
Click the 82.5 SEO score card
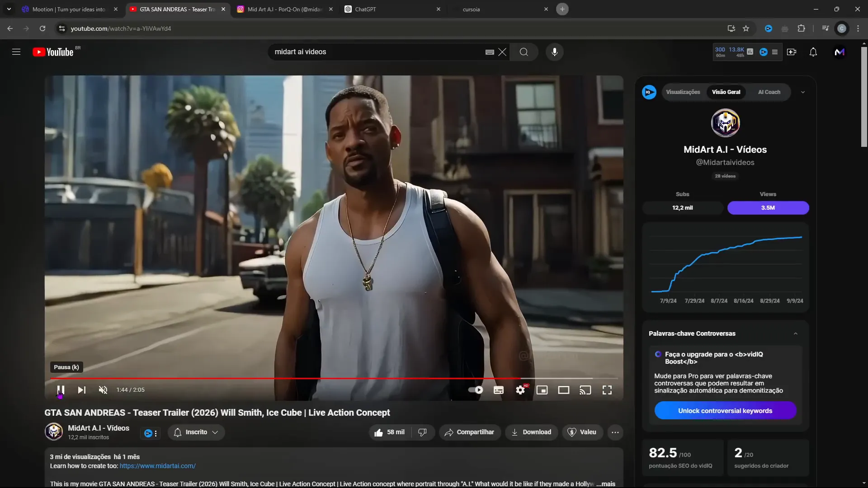683,458
